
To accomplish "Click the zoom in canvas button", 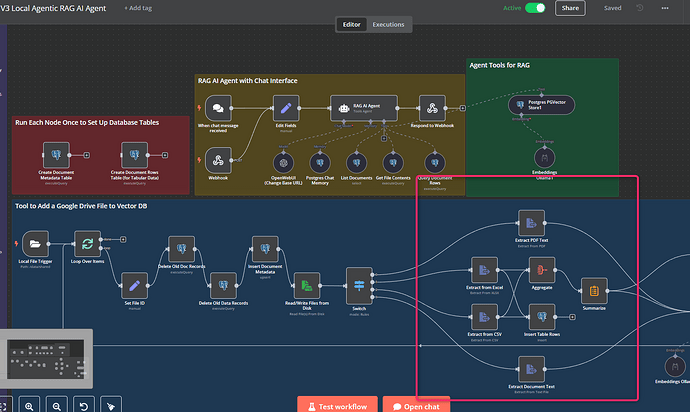I will pos(29,406).
